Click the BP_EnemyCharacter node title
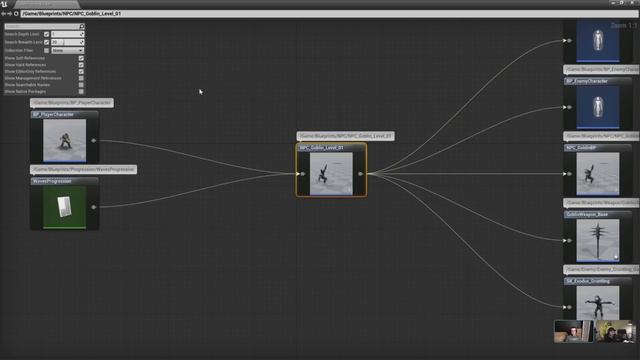640x360 pixels. tap(587, 81)
